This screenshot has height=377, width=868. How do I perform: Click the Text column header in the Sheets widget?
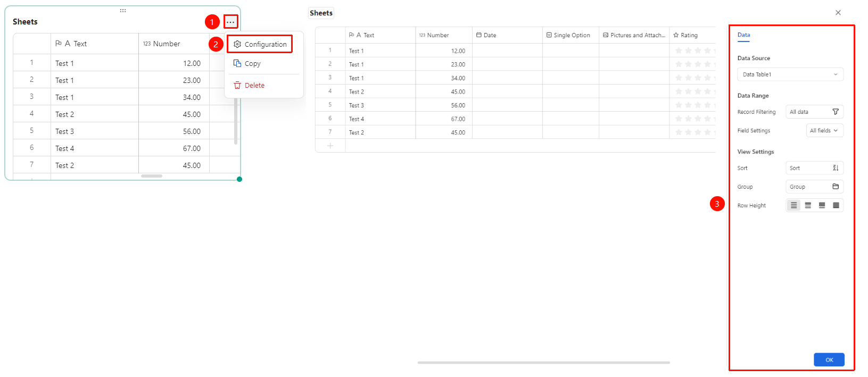pyautogui.click(x=95, y=44)
